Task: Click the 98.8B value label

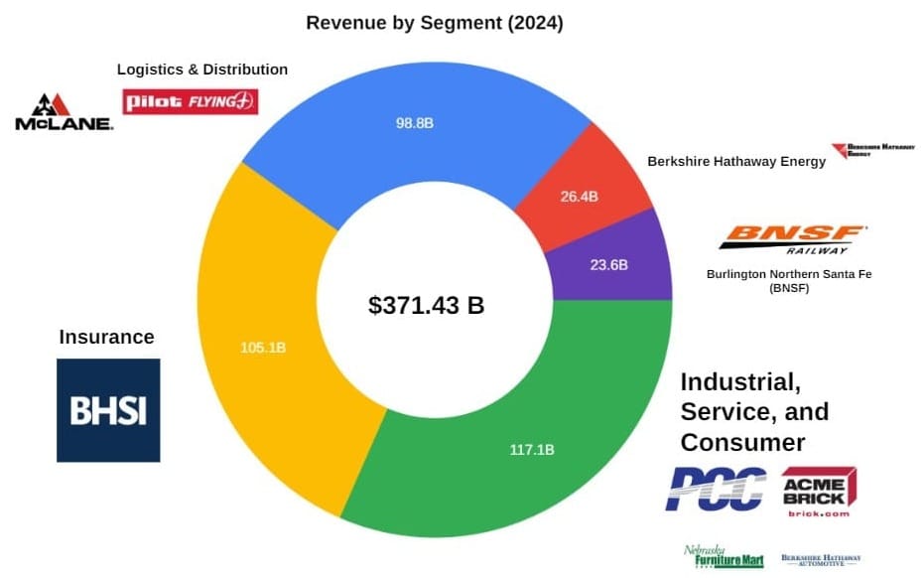Action: [415, 123]
